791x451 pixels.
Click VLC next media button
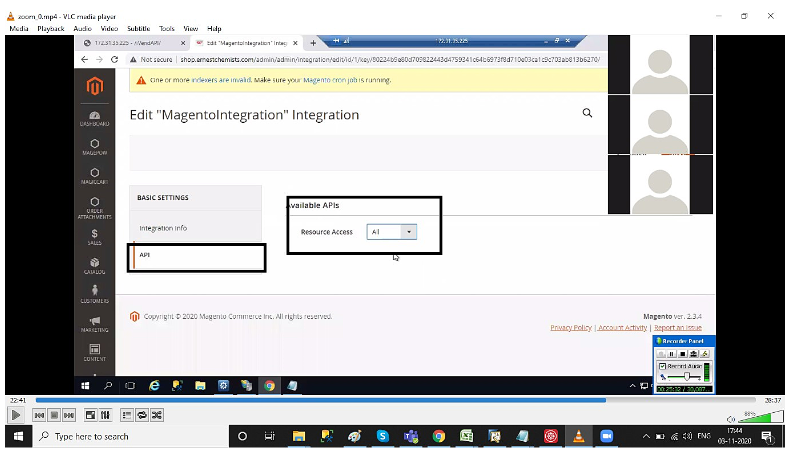click(69, 415)
